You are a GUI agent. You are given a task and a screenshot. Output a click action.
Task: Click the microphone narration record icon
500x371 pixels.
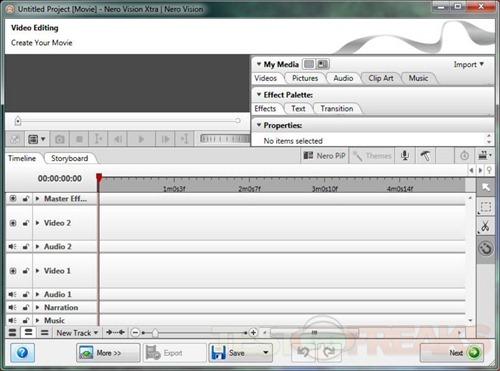pyautogui.click(x=405, y=156)
